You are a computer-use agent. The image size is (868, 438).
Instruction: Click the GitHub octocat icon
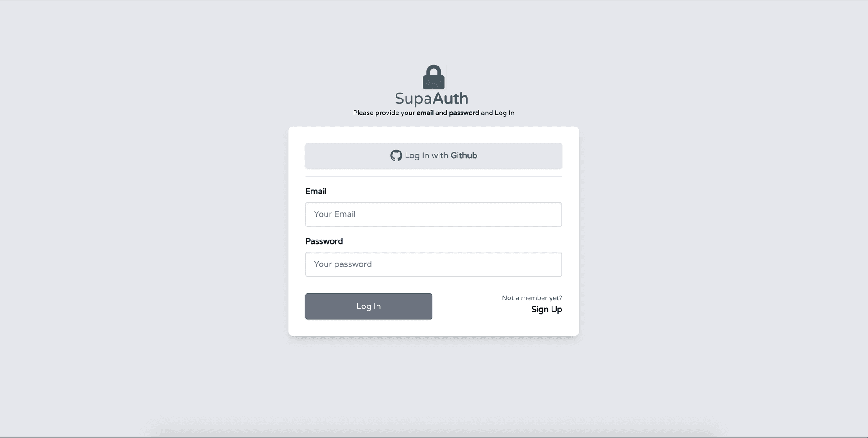(396, 155)
